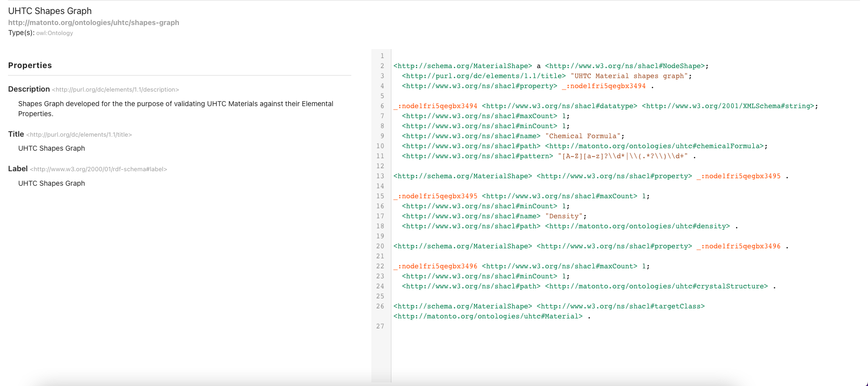Click the UHTC Shapes Graph value under Label
This screenshot has height=386, width=868.
[52, 183]
